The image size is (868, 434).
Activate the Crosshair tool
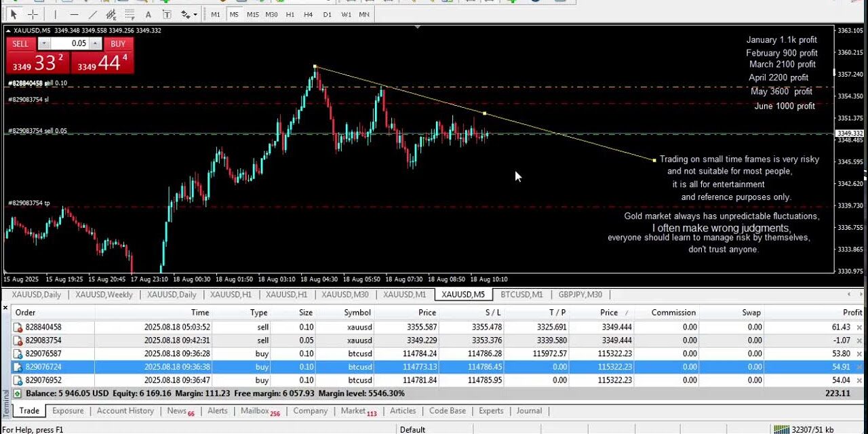pyautogui.click(x=33, y=14)
